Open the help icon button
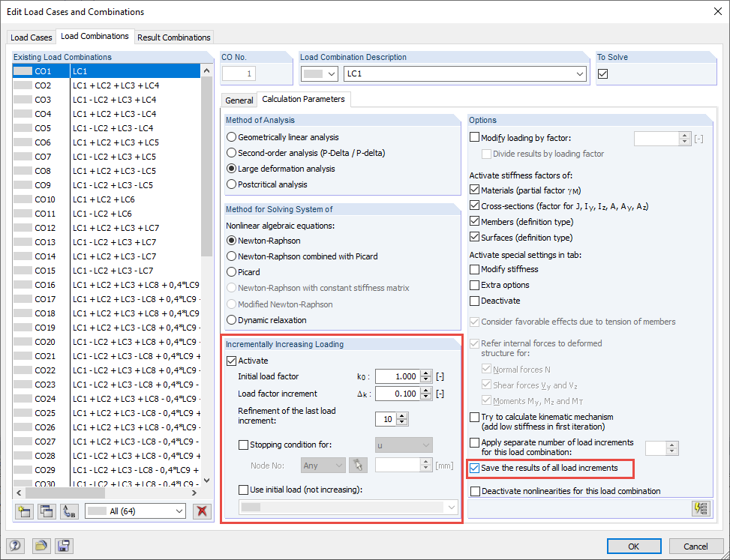This screenshot has width=730, height=560. click(x=15, y=546)
